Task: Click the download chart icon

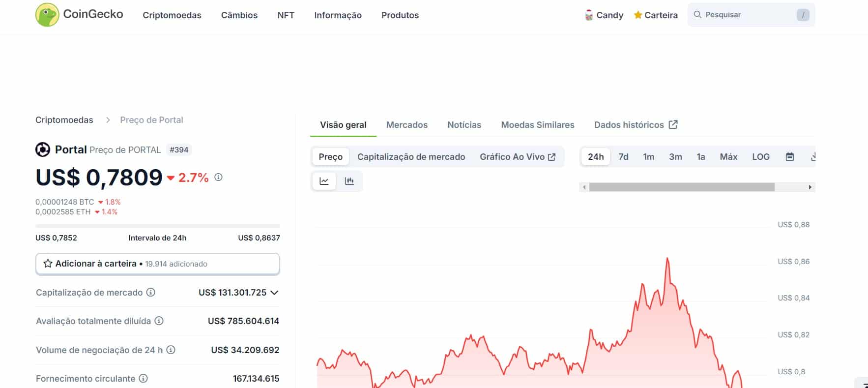Action: click(x=813, y=157)
